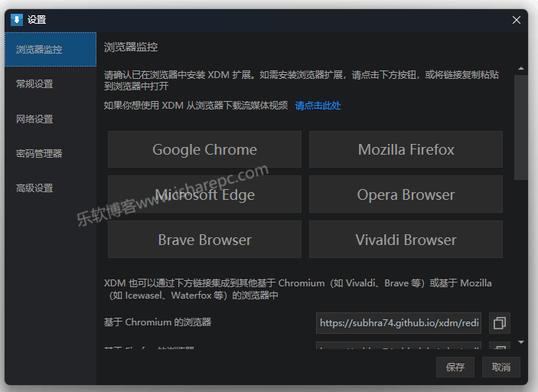Close the settings dialog
The height and width of the screenshot is (392, 538).
point(517,20)
